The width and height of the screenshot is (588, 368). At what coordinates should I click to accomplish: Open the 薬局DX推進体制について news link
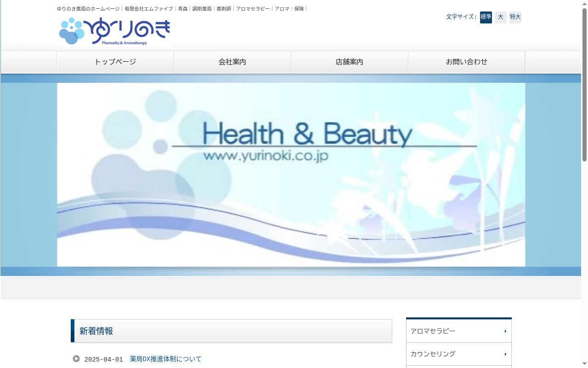click(166, 359)
